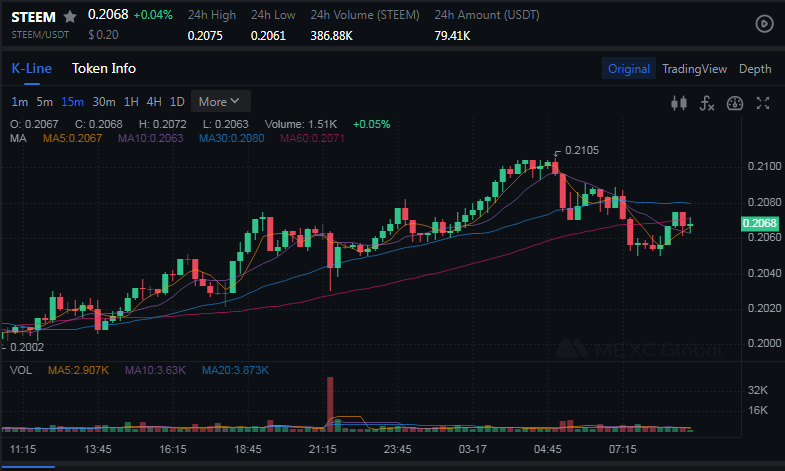Choose the 30m timeframe

tap(104, 101)
